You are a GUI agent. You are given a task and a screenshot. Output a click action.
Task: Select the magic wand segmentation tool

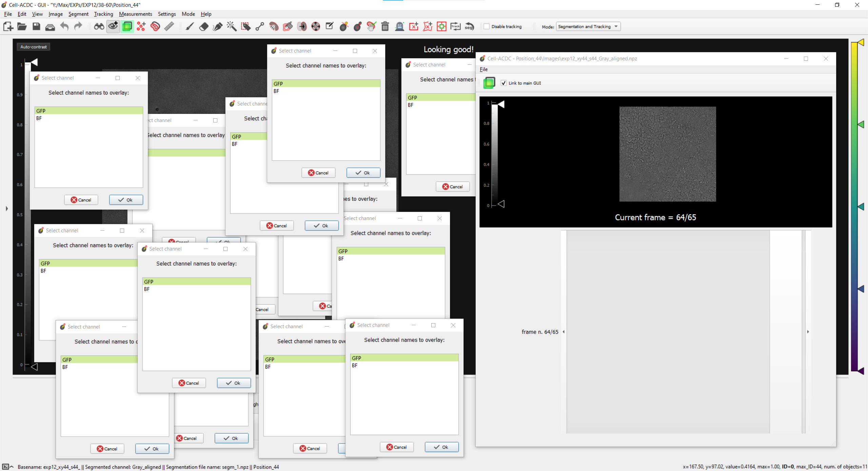pos(232,26)
